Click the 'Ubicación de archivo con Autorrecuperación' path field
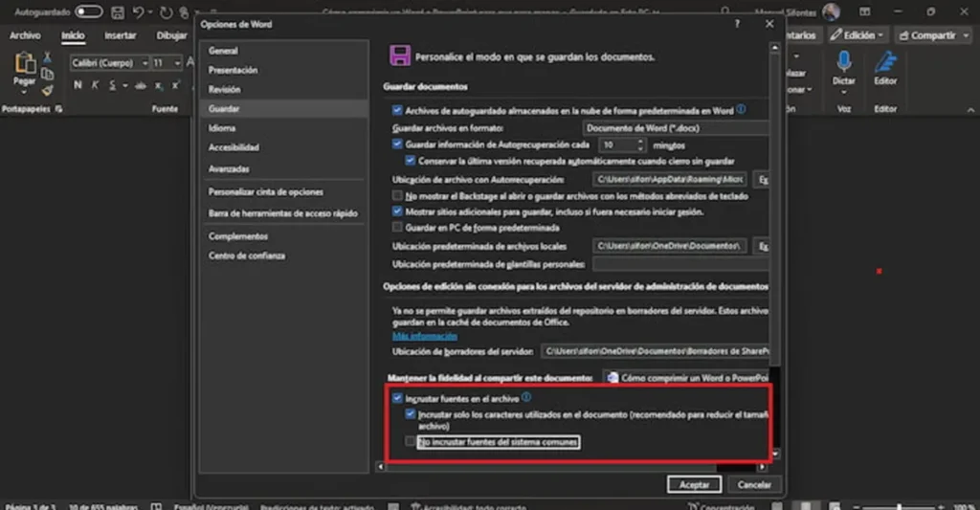 point(669,179)
